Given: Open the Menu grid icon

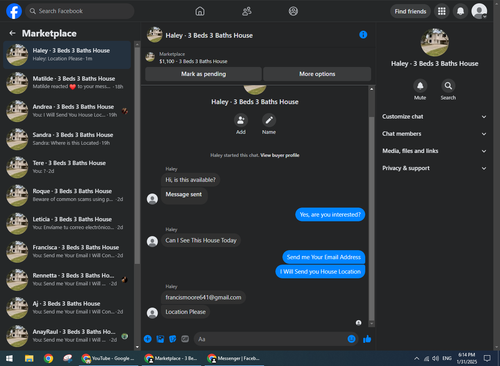Looking at the screenshot, I should [442, 11].
